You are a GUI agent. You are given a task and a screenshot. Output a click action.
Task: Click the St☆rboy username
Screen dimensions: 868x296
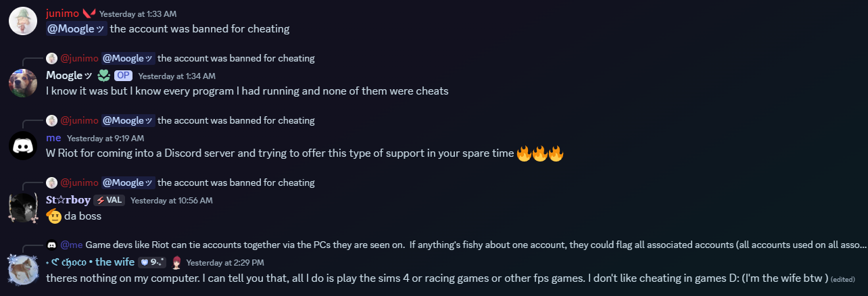pos(68,200)
